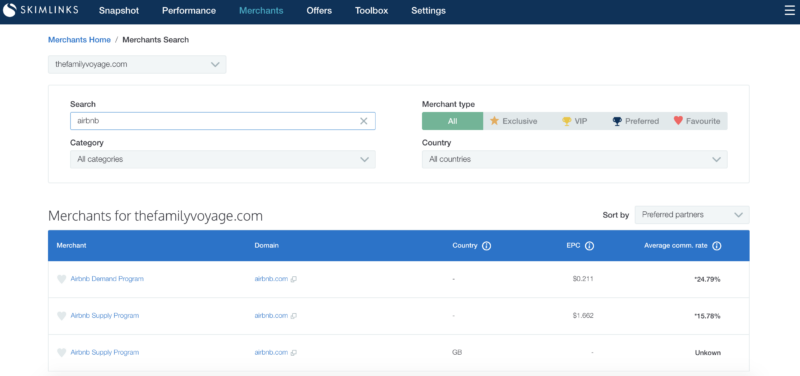Open airbnb.com domain in 15.78% row
The image size is (800, 376).
point(271,316)
